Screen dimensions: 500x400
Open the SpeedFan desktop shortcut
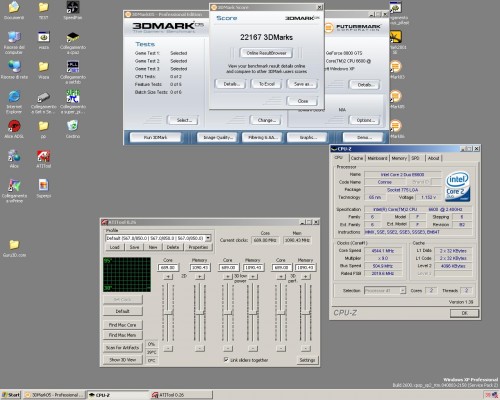[73, 10]
